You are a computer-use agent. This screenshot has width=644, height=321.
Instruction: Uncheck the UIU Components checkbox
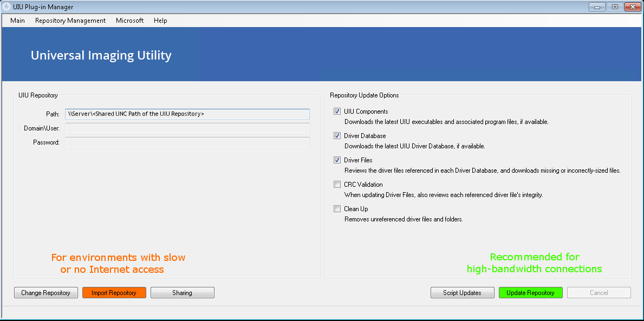tap(337, 112)
